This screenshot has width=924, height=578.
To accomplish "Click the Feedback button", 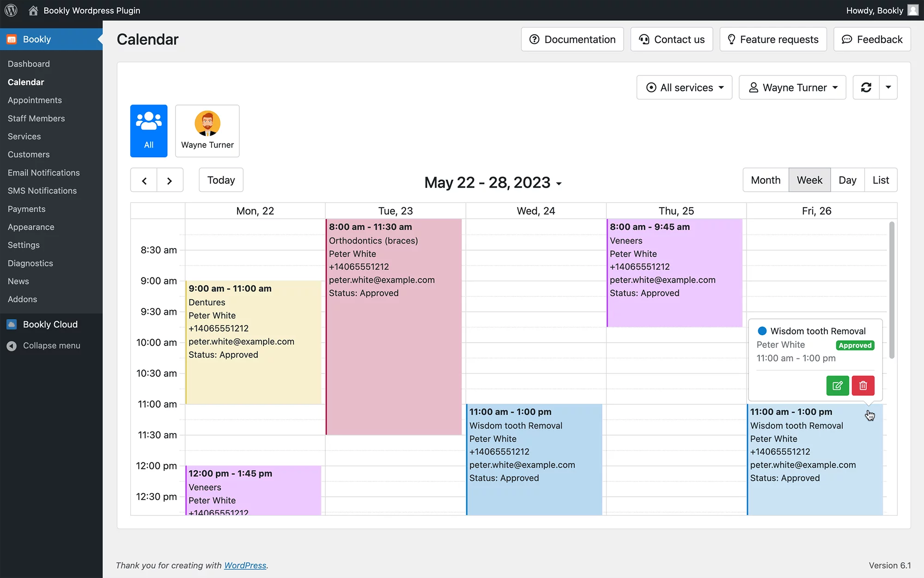I will (x=872, y=39).
